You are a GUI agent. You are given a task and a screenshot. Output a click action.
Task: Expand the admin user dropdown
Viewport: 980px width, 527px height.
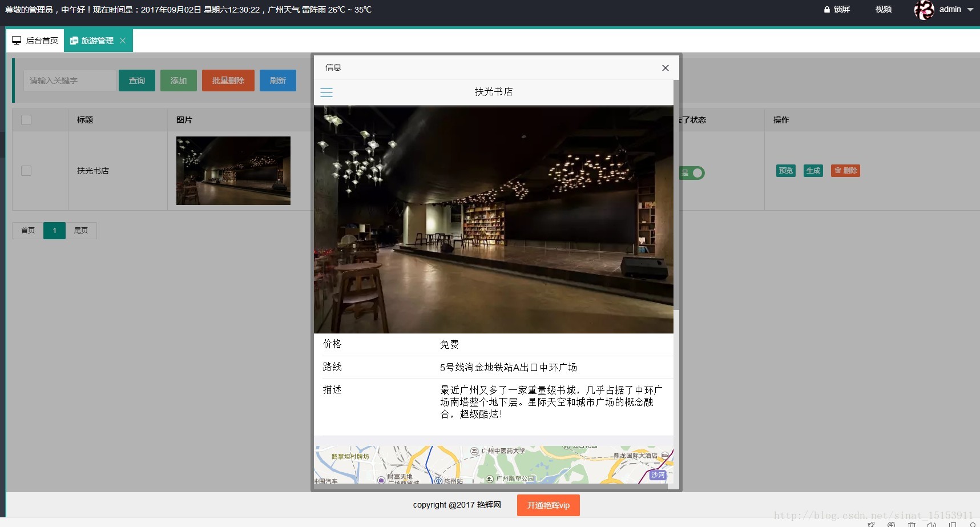970,9
